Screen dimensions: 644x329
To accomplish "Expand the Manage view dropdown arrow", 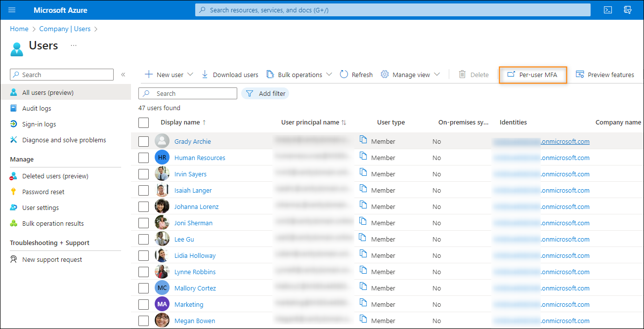I will point(437,75).
